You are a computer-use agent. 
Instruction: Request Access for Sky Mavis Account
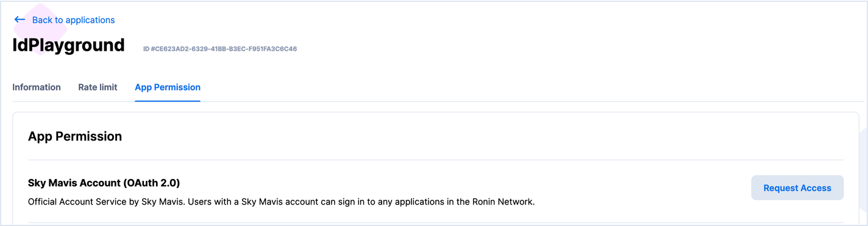click(x=797, y=188)
